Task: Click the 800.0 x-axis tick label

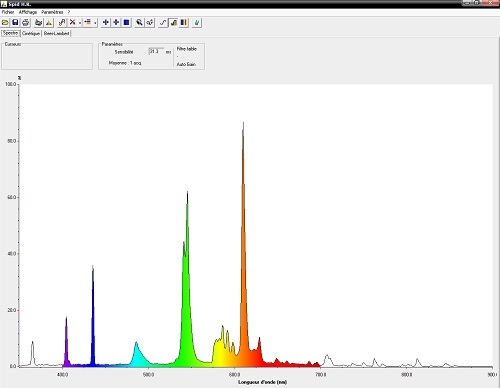Action: tap(406, 375)
